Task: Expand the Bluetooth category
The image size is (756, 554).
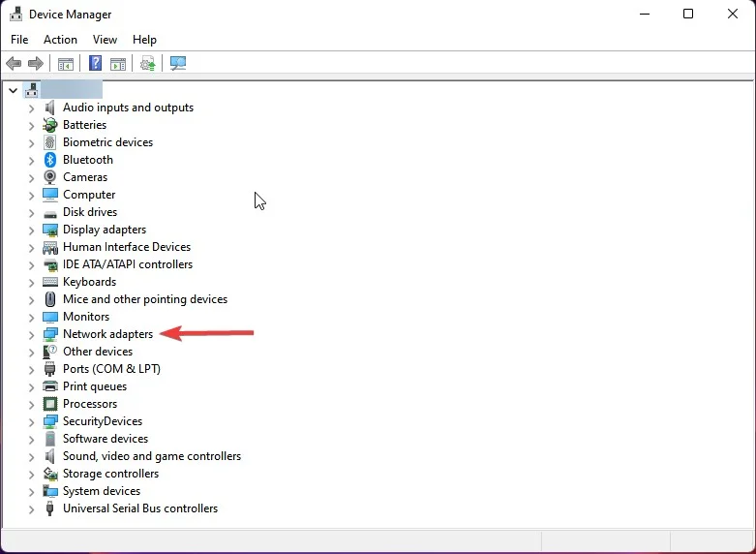Action: click(31, 160)
